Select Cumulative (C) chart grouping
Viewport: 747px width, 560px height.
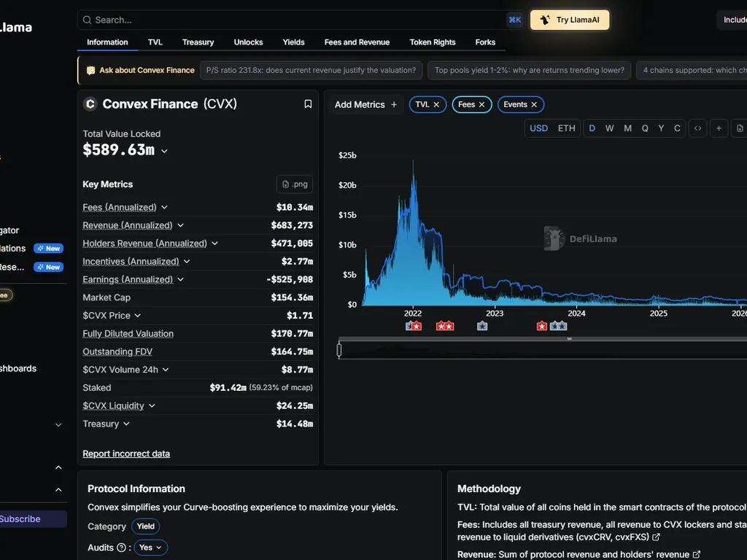tap(677, 128)
